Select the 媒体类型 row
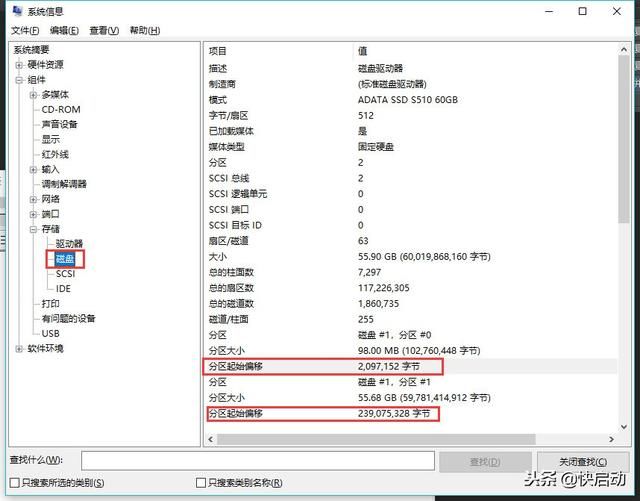Image resolution: width=640 pixels, height=501 pixels. click(x=411, y=147)
